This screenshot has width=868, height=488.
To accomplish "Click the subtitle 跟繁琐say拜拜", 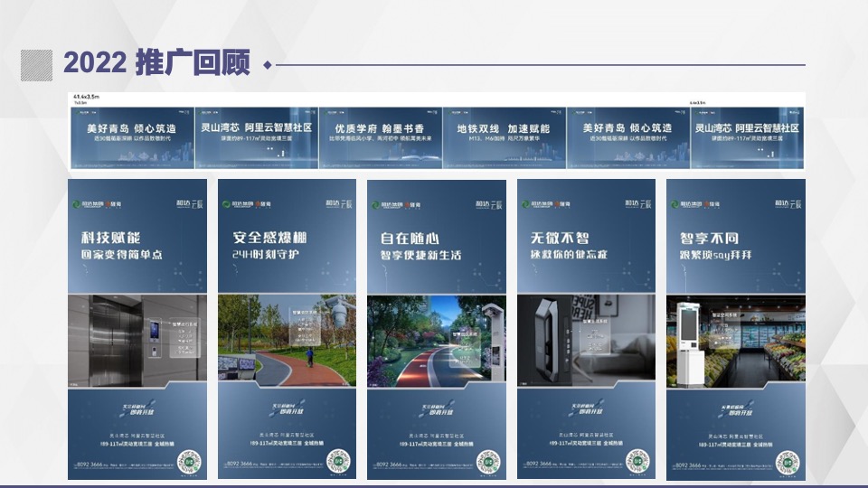I will (x=716, y=256).
